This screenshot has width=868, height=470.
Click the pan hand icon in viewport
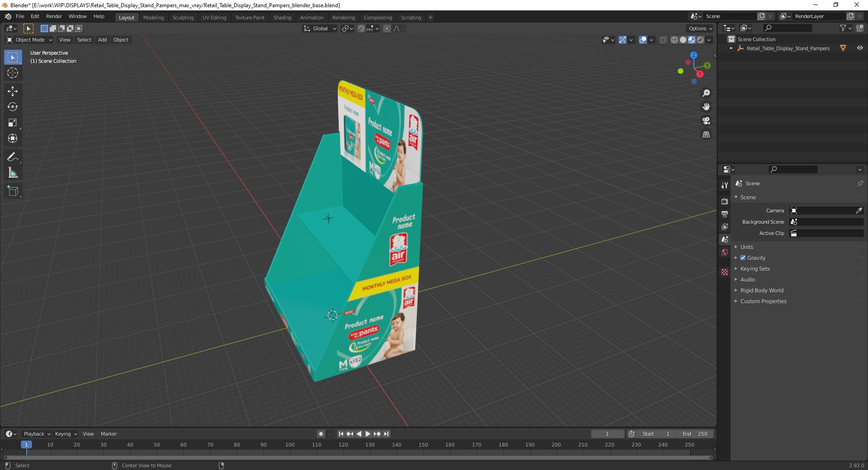(x=706, y=107)
